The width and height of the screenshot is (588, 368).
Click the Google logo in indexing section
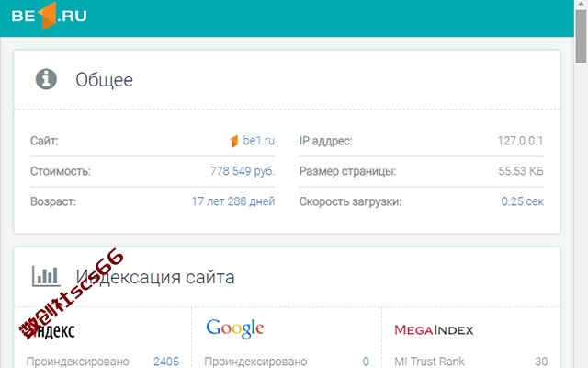(x=235, y=328)
